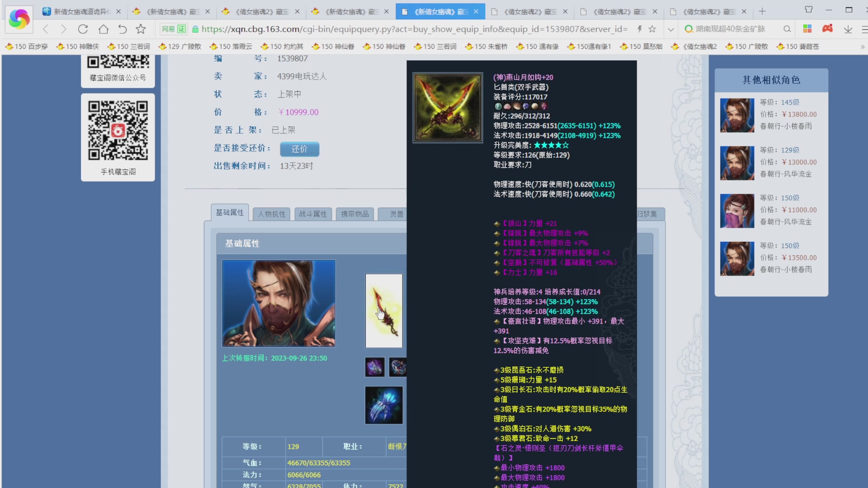The height and width of the screenshot is (488, 868).
Task: Click the 手机藏宝阁 QR code
Action: pyautogui.click(x=118, y=131)
